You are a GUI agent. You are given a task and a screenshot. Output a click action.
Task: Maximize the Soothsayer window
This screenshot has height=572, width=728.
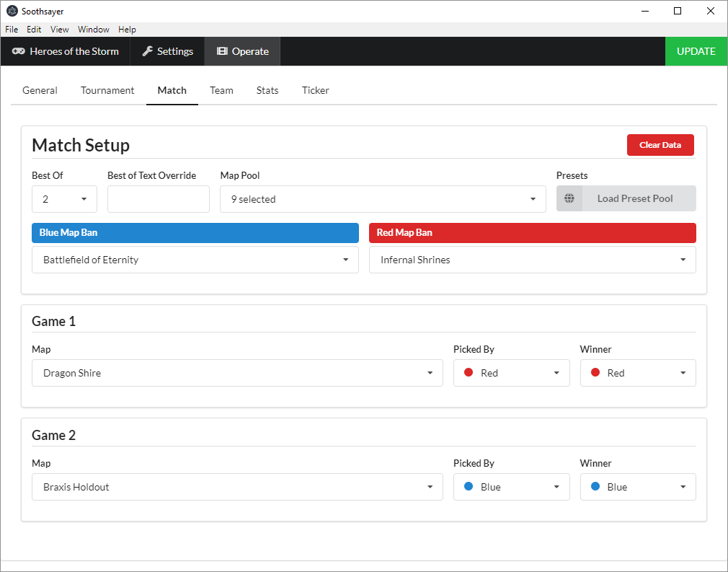tap(678, 11)
